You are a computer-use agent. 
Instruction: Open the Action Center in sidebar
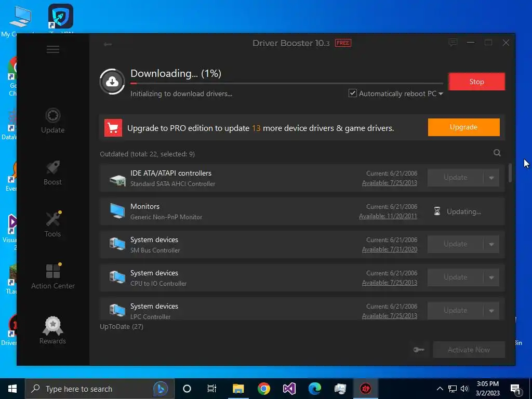pos(52,276)
